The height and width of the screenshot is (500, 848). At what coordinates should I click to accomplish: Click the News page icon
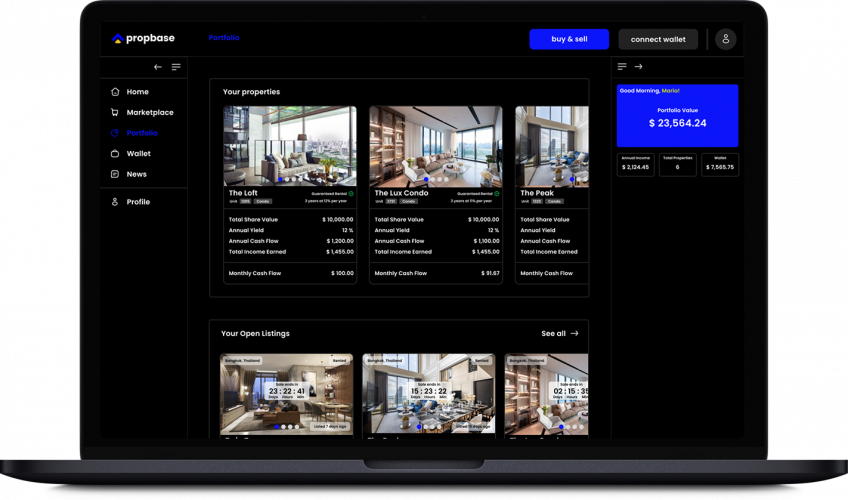point(115,174)
